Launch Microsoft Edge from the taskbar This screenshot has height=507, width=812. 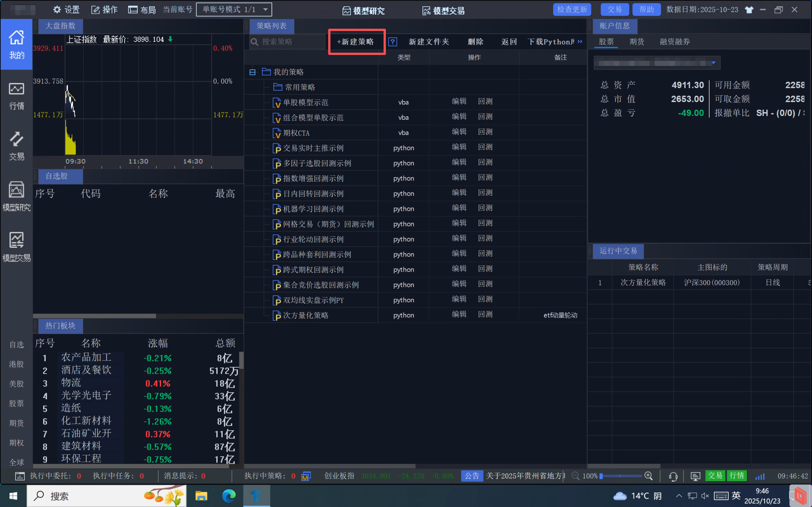pos(228,496)
